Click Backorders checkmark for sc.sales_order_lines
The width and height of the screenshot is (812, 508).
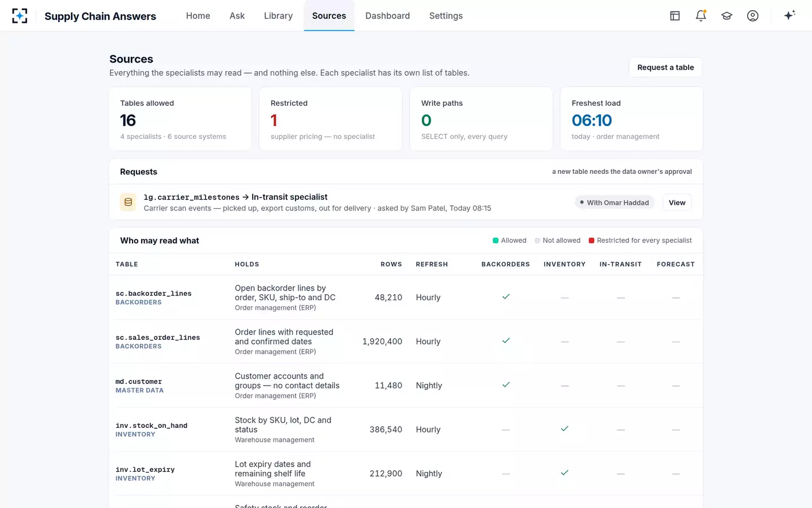[506, 340]
